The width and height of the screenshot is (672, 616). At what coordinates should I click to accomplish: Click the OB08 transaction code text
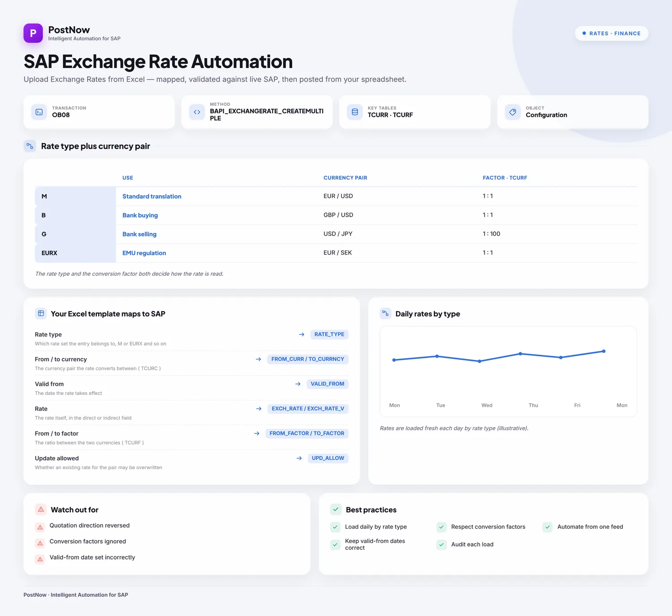pyautogui.click(x=61, y=115)
